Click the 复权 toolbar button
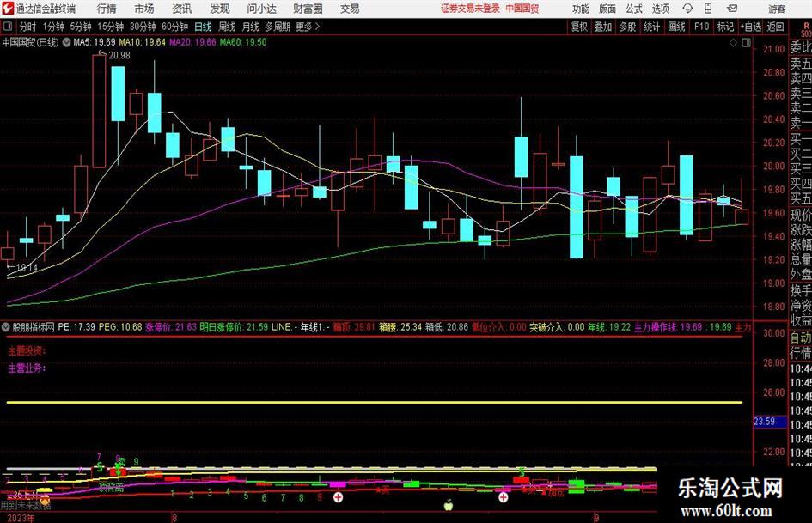Image resolution: width=812 pixels, height=523 pixels. click(x=579, y=27)
